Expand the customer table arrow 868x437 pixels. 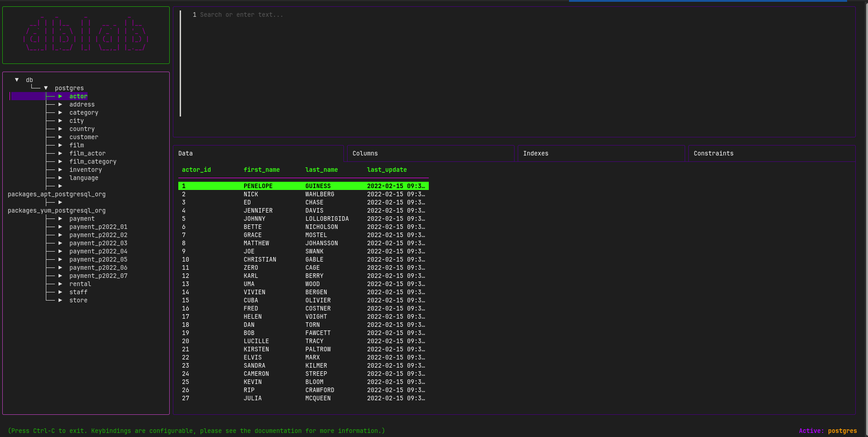click(x=60, y=137)
